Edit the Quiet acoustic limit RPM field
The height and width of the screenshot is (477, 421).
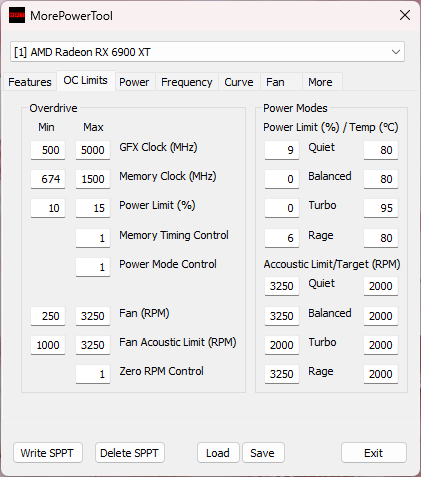(282, 286)
